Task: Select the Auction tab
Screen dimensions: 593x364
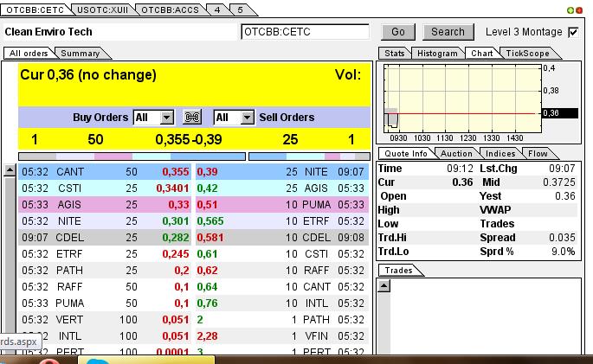Action: [456, 154]
